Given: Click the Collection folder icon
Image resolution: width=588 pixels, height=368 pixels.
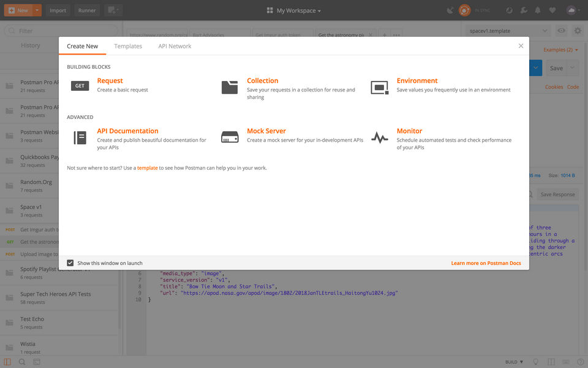Looking at the screenshot, I should 230,87.
